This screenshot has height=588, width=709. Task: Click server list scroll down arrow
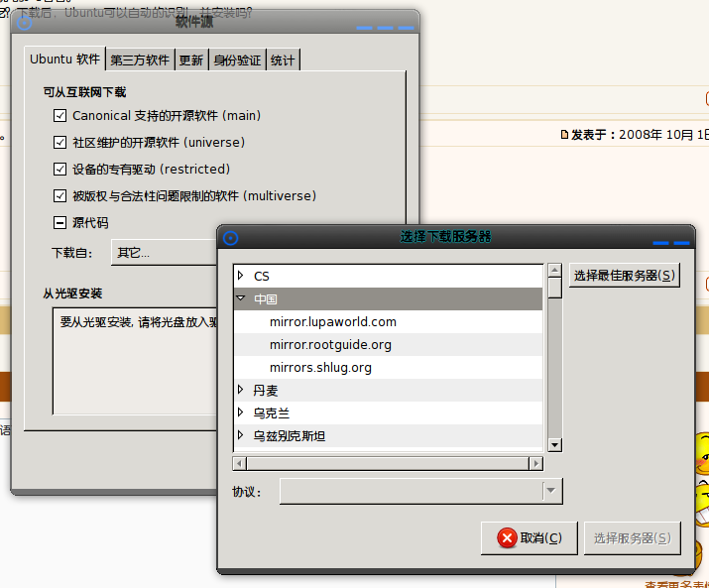tap(555, 445)
